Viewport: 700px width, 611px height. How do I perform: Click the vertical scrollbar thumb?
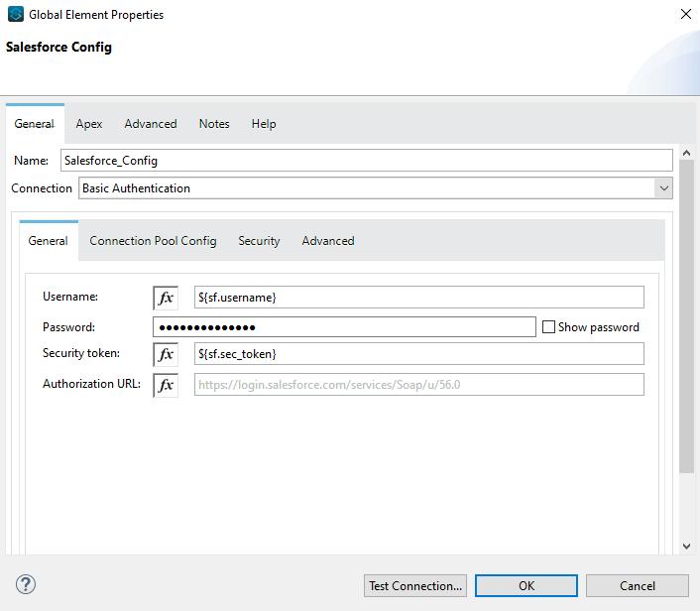686,315
